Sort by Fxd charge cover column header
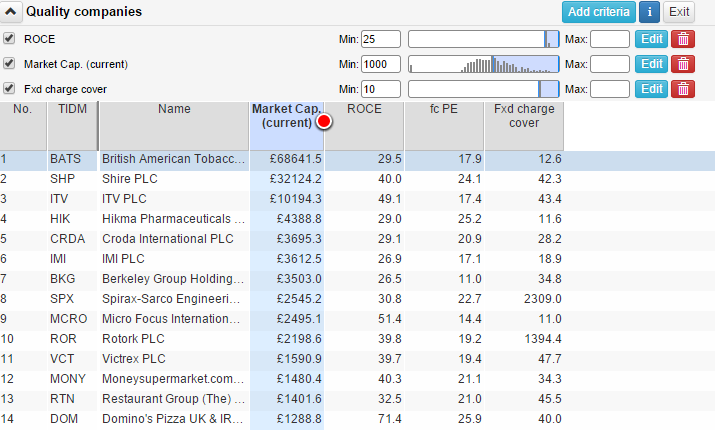This screenshot has height=430, width=715. (524, 126)
